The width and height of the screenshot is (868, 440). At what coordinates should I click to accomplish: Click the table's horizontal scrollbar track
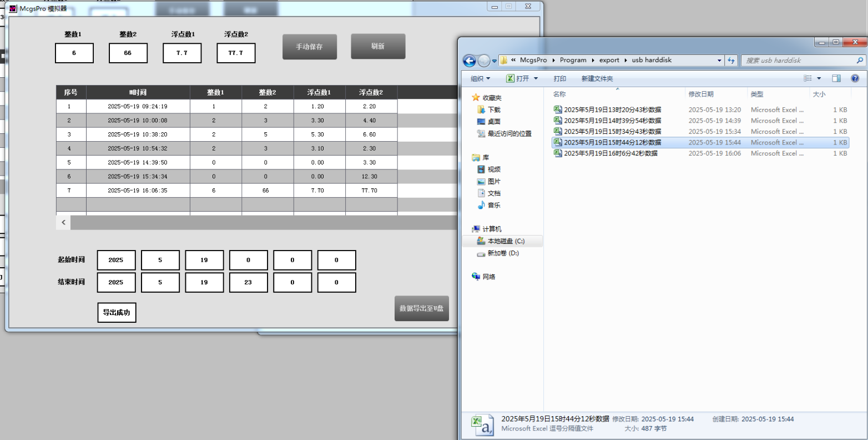[264, 222]
